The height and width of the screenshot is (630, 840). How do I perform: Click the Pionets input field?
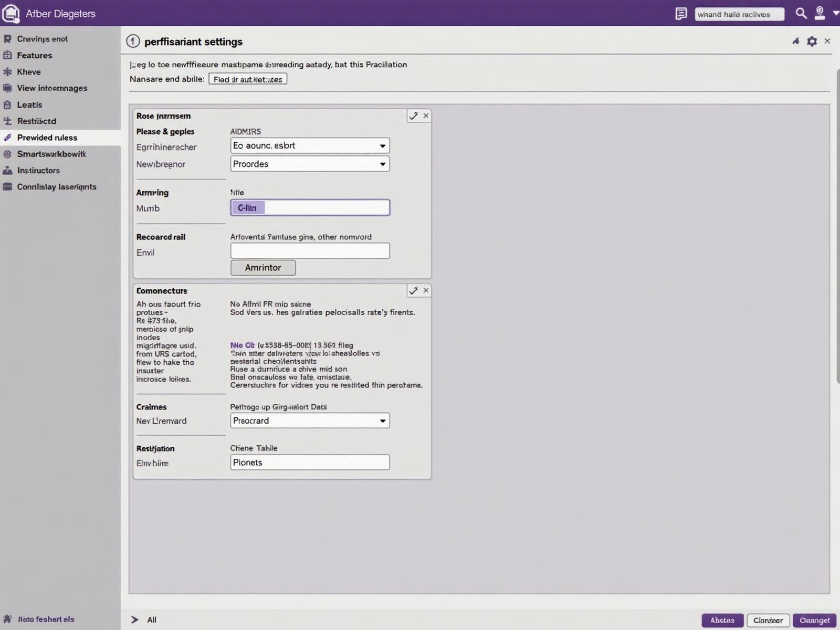click(310, 462)
